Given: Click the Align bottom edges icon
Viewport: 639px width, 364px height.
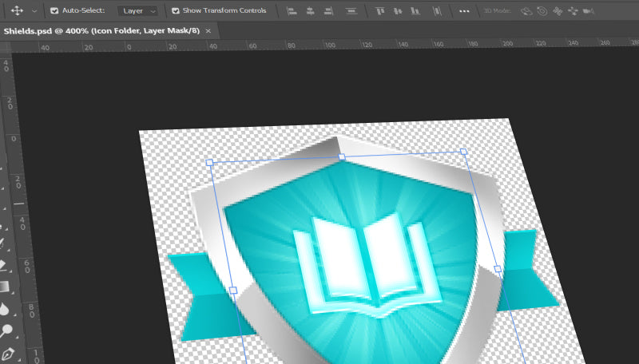Looking at the screenshot, I should point(415,11).
